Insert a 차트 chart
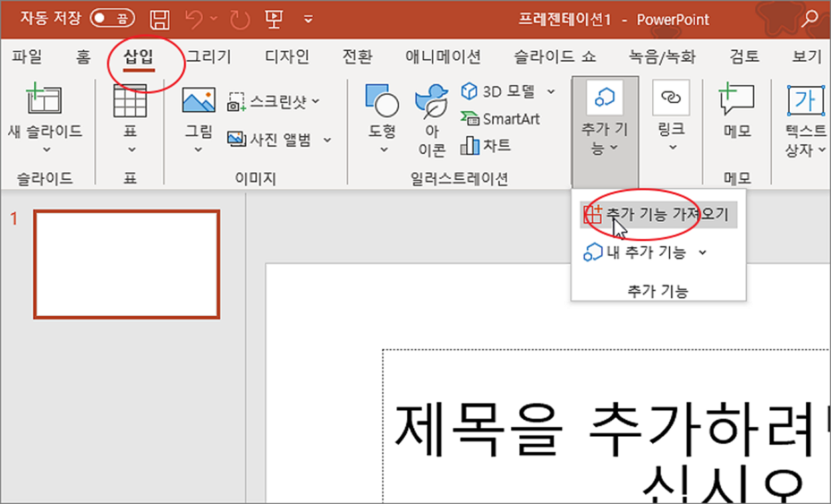Screen dimensions: 831x504 coord(486,145)
